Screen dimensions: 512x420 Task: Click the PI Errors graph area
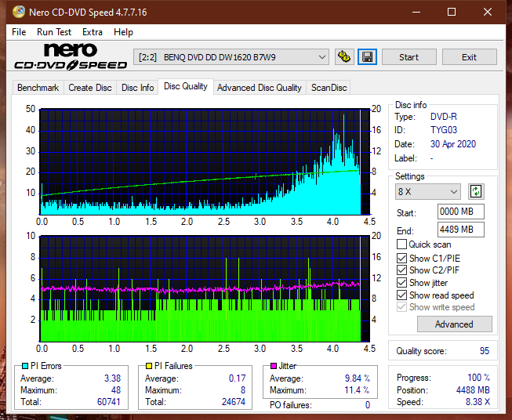point(205,162)
